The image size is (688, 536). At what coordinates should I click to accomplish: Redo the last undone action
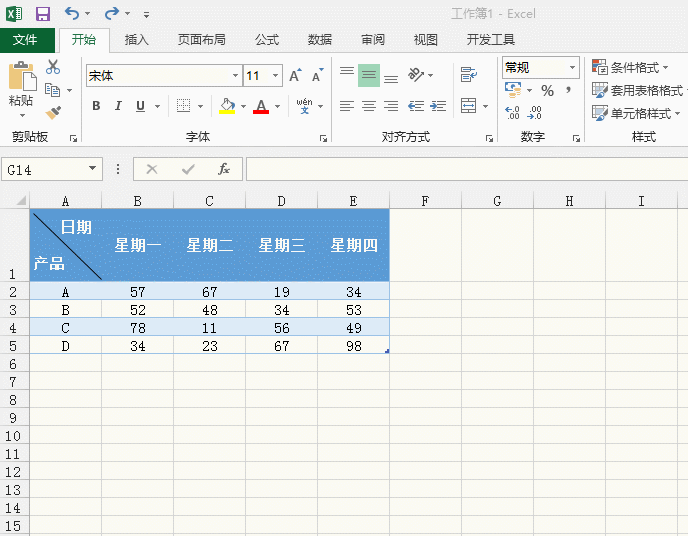[x=111, y=14]
